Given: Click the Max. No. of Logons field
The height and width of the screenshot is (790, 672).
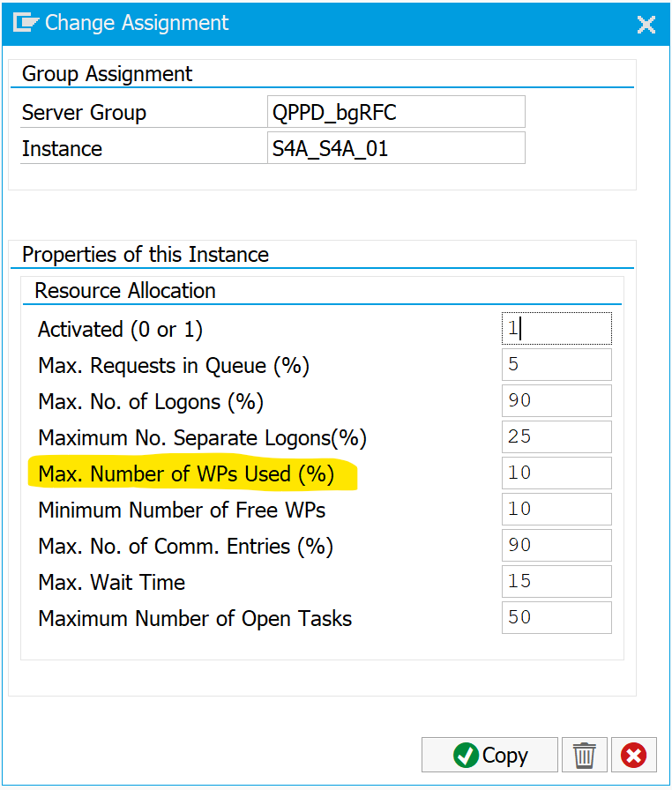Looking at the screenshot, I should pyautogui.click(x=556, y=401).
